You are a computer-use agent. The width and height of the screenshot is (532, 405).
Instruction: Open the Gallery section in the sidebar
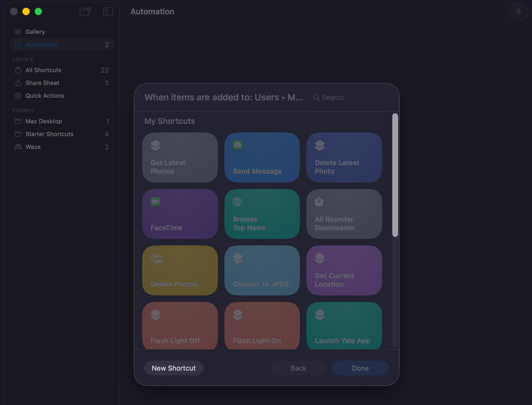coord(35,31)
